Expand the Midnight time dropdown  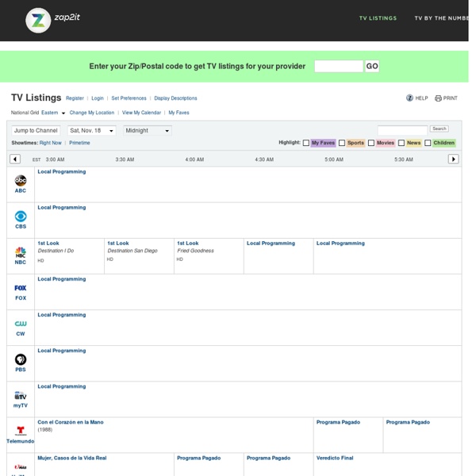pos(147,130)
